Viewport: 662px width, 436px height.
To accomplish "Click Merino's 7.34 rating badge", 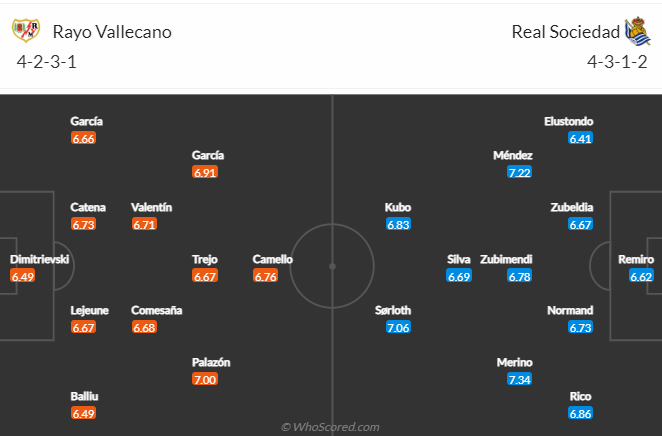I will click(519, 379).
